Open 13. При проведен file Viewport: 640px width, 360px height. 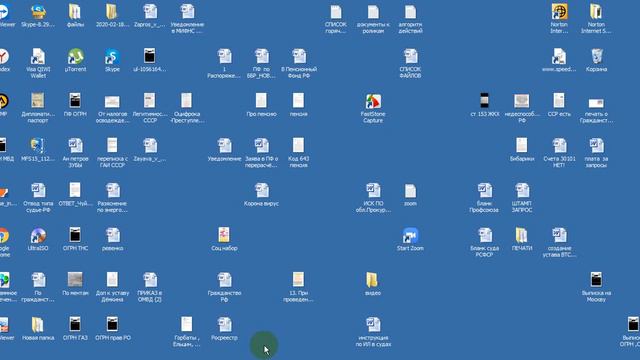(298, 281)
